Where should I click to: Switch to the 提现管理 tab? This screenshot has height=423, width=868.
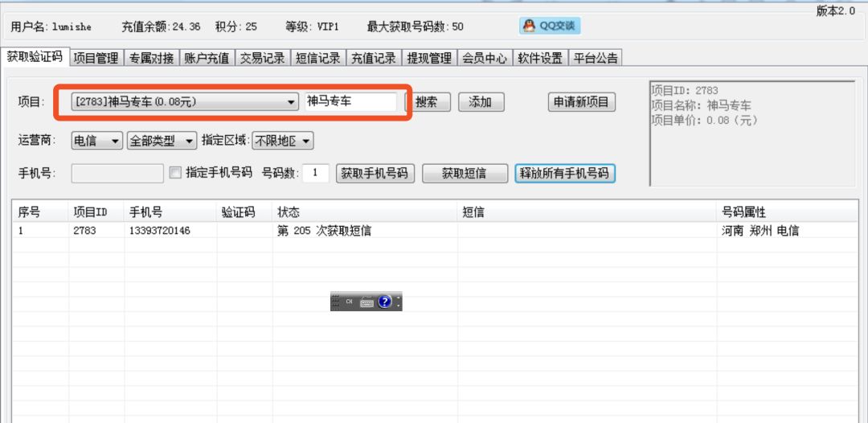coord(429,58)
